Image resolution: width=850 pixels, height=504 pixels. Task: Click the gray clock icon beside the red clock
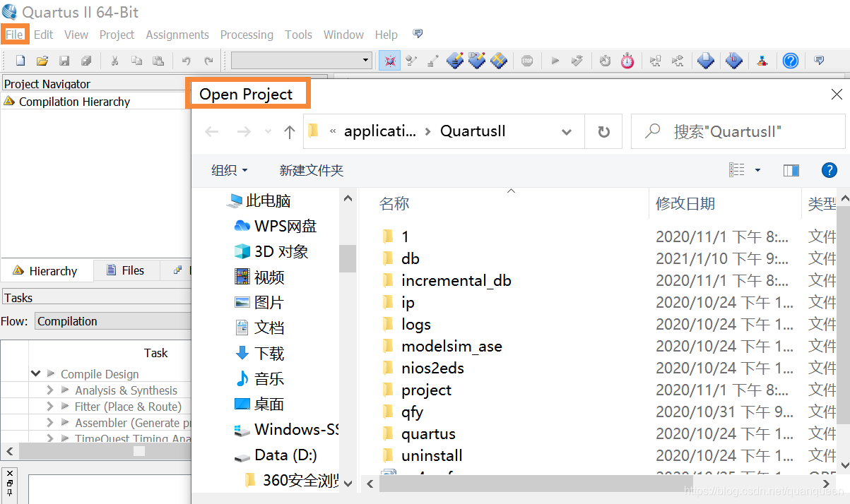[x=606, y=61]
